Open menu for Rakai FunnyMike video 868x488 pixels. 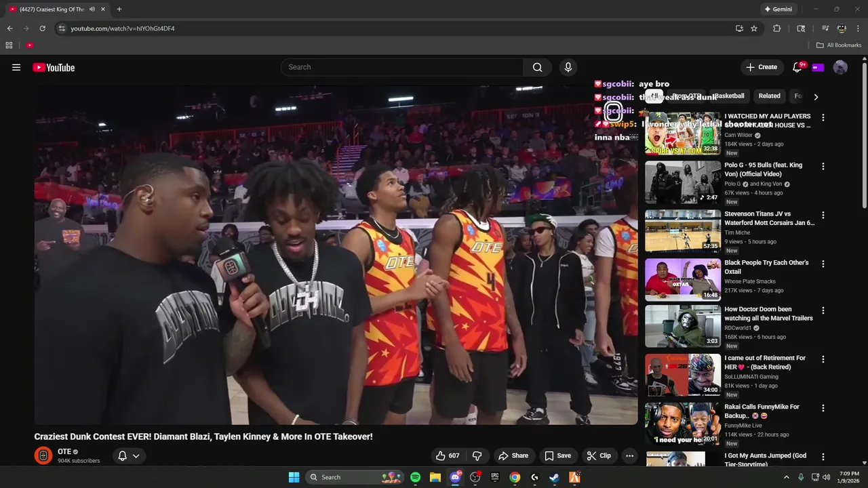click(823, 408)
